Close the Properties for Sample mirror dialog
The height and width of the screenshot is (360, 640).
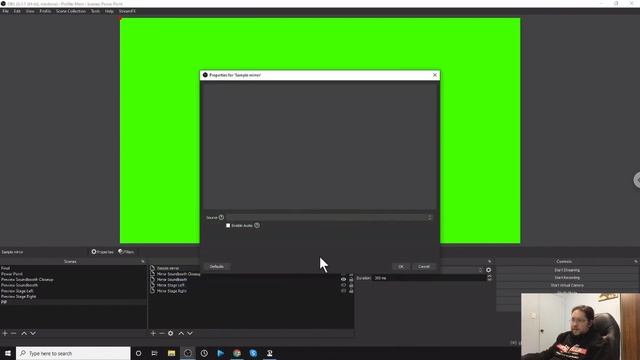click(x=435, y=75)
